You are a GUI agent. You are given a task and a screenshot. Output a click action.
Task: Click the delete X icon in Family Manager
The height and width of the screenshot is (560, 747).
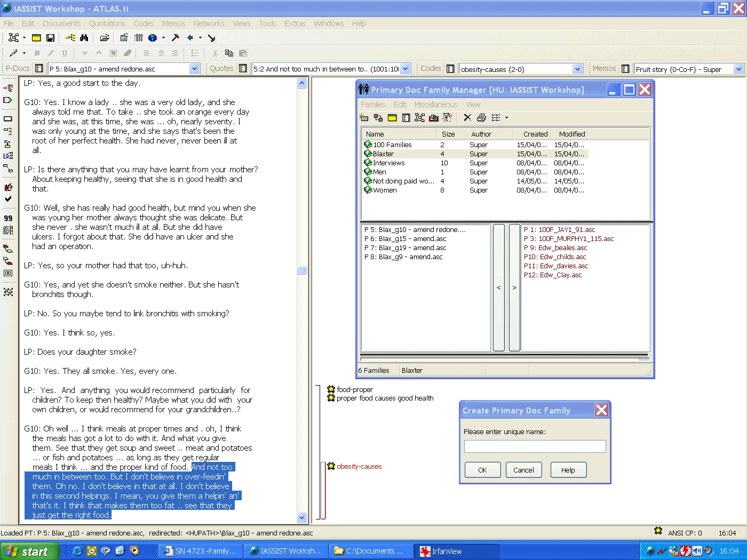467,118
